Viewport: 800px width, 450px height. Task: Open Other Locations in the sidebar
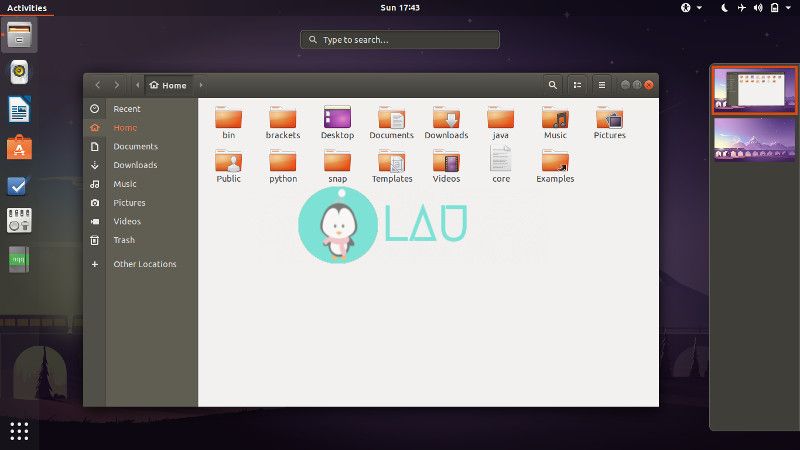coord(140,264)
